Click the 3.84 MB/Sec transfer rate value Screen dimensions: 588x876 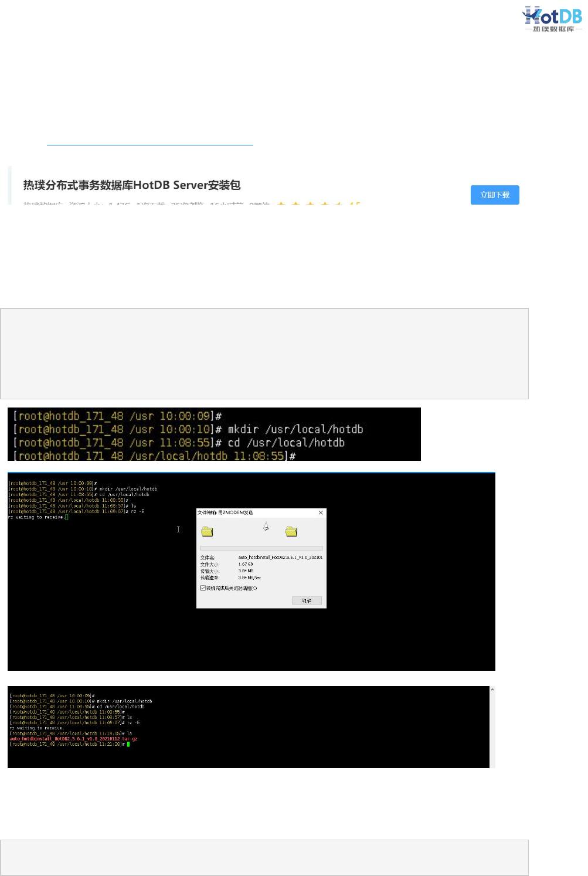250,578
